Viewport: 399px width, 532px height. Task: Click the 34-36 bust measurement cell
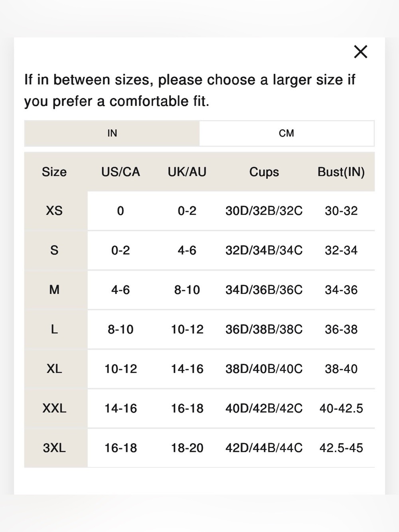(341, 290)
